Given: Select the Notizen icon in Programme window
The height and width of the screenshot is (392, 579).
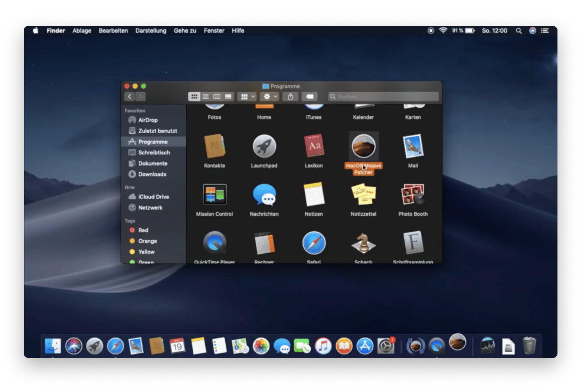Looking at the screenshot, I should coord(314,194).
